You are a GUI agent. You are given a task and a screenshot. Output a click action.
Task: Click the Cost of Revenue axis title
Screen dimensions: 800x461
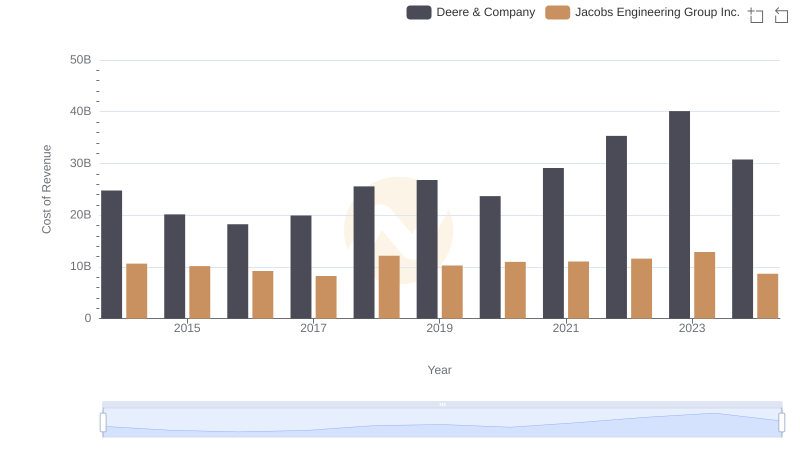click(x=46, y=189)
